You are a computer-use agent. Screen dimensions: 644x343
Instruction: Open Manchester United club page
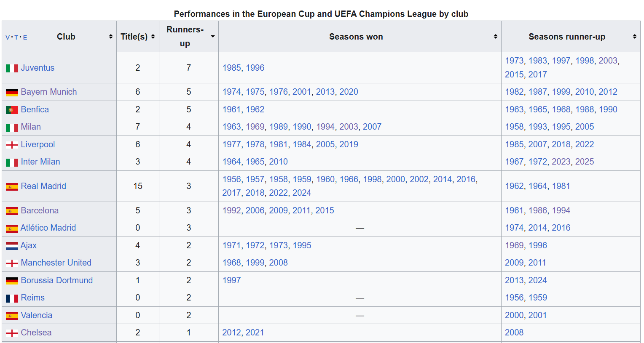[56, 263]
